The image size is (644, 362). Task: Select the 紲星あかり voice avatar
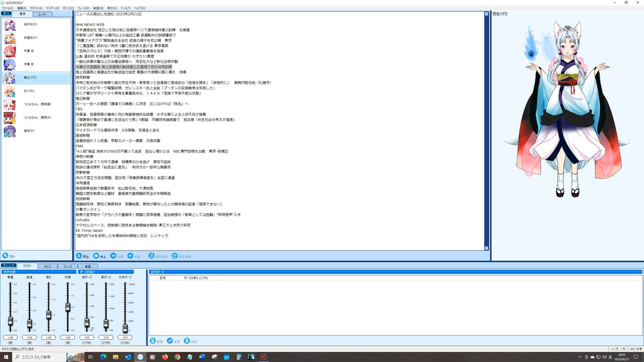9,38
